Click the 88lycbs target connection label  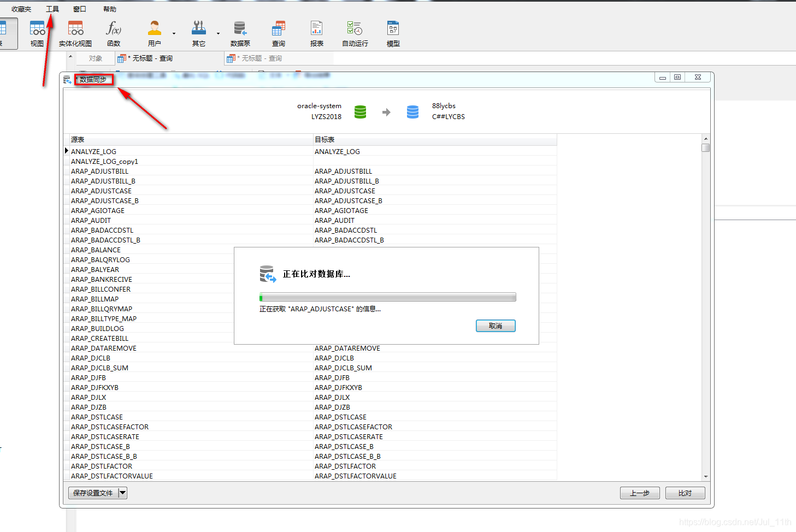click(444, 106)
